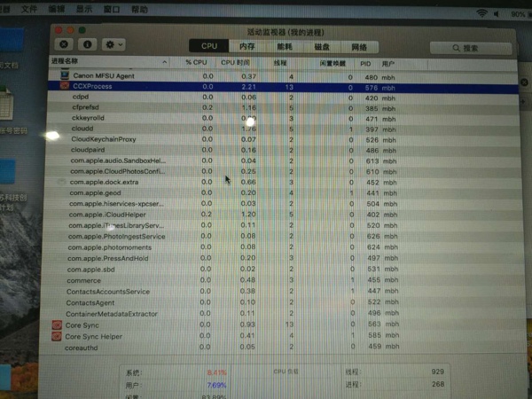The image size is (532, 399).
Task: Select the ContactsAccountsService row
Action: click(x=283, y=291)
